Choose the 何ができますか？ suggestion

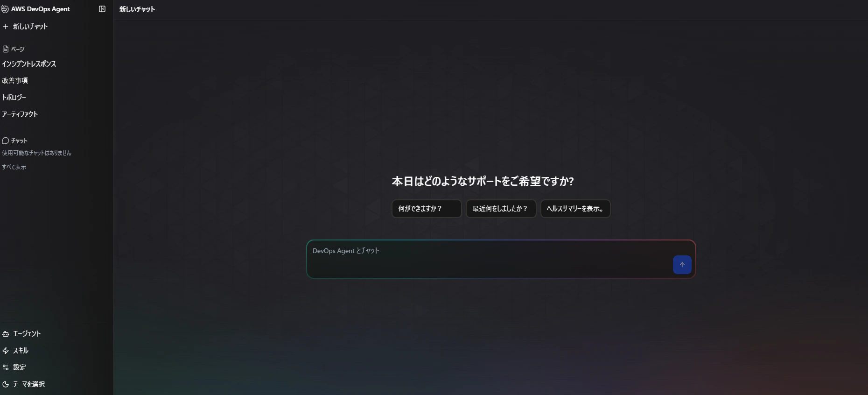click(427, 209)
